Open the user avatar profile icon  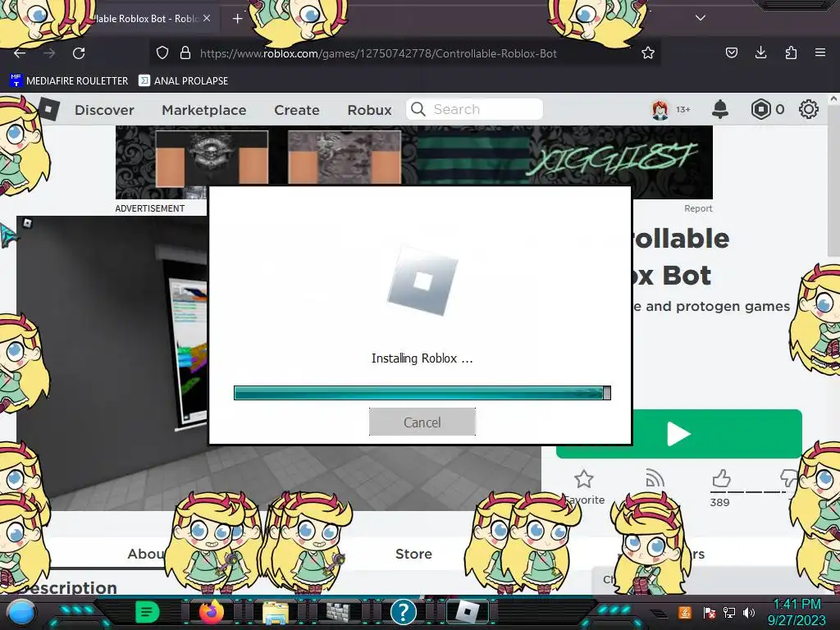click(x=660, y=110)
